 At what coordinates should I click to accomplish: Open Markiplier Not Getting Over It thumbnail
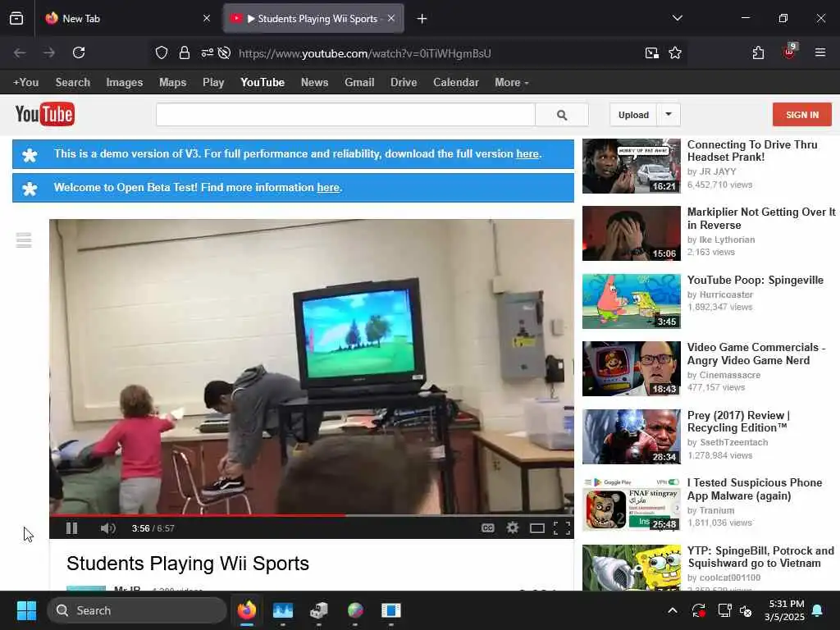[x=631, y=234]
